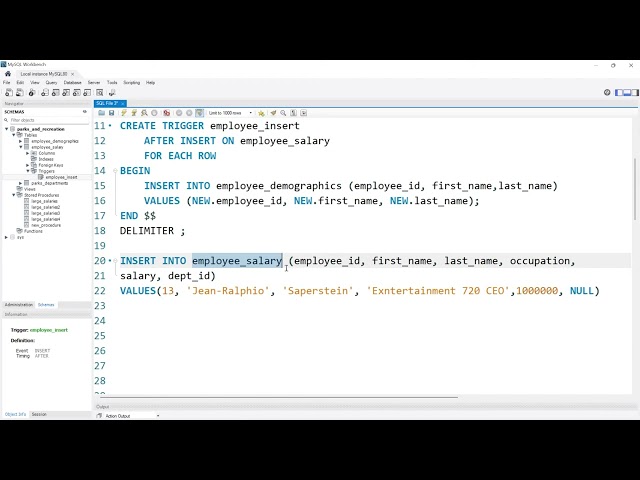Run Explain on the current statement
This screenshot has height=480, width=640.
click(144, 113)
